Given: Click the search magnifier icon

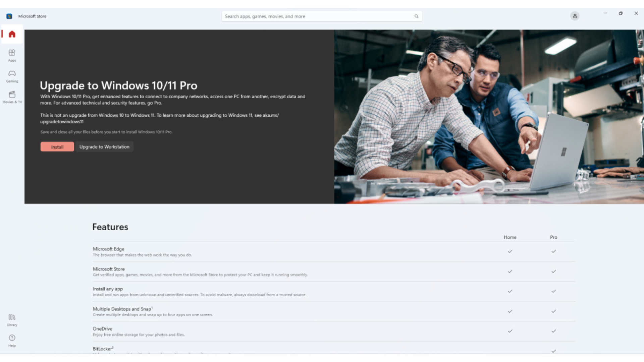Looking at the screenshot, I should tap(416, 16).
